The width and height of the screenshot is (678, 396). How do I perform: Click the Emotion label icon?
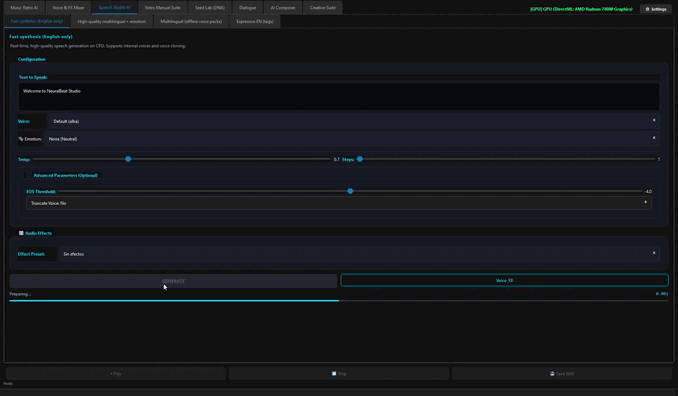21,139
